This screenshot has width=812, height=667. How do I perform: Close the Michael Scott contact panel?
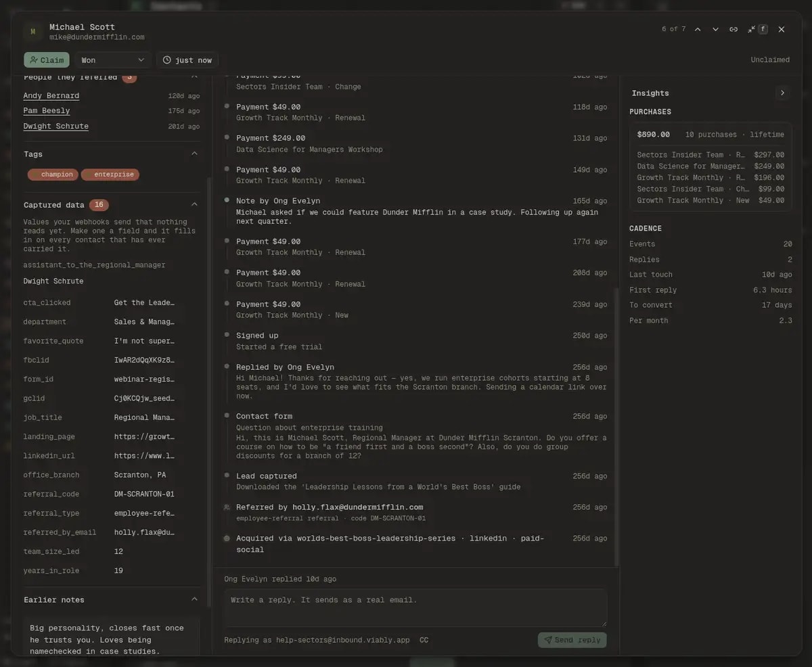(x=782, y=29)
